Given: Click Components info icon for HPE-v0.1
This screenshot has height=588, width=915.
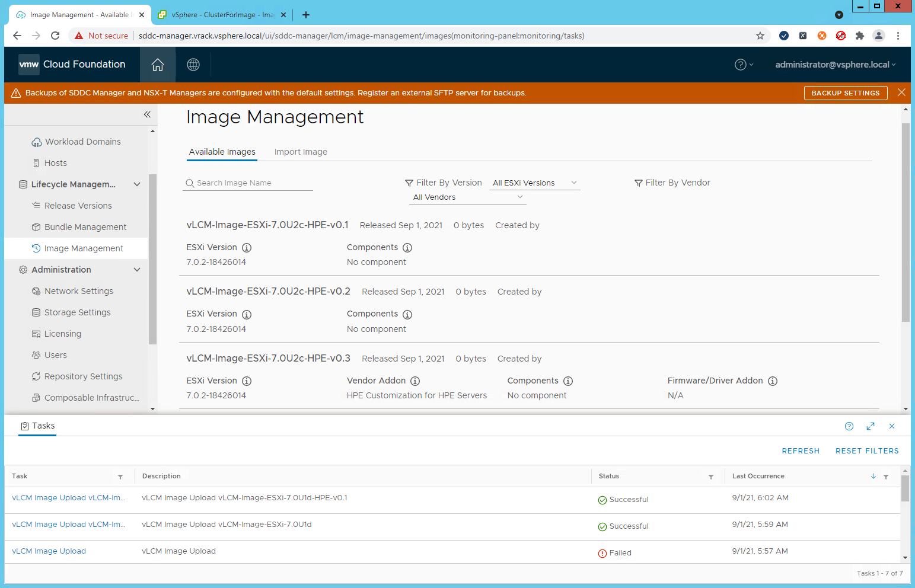Looking at the screenshot, I should [x=407, y=248].
